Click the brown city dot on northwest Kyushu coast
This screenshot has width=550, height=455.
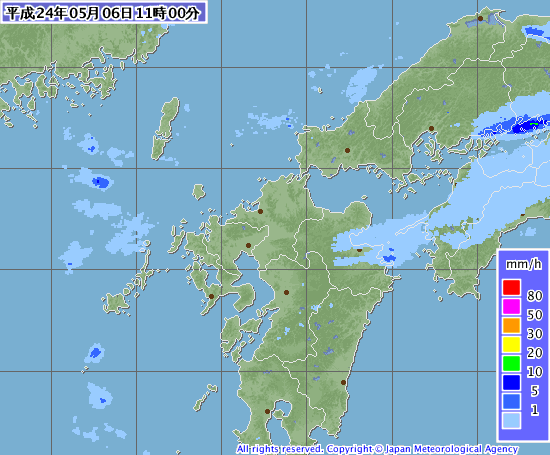point(260,211)
